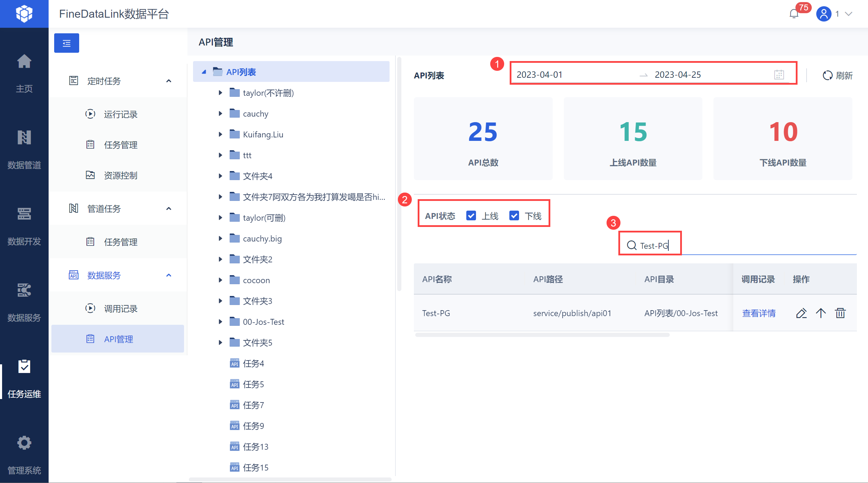Screen dimensions: 868x483
Task: Click the FineDataLink logo icon
Action: click(24, 14)
